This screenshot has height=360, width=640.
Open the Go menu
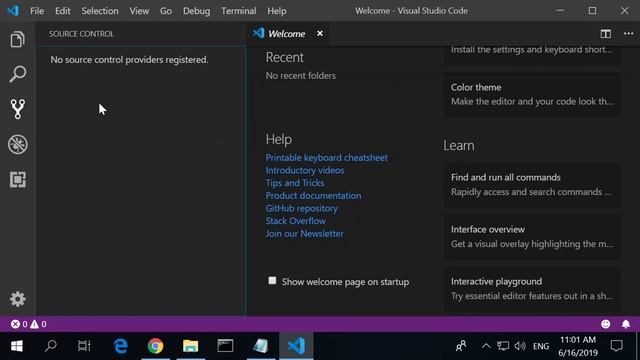click(166, 11)
